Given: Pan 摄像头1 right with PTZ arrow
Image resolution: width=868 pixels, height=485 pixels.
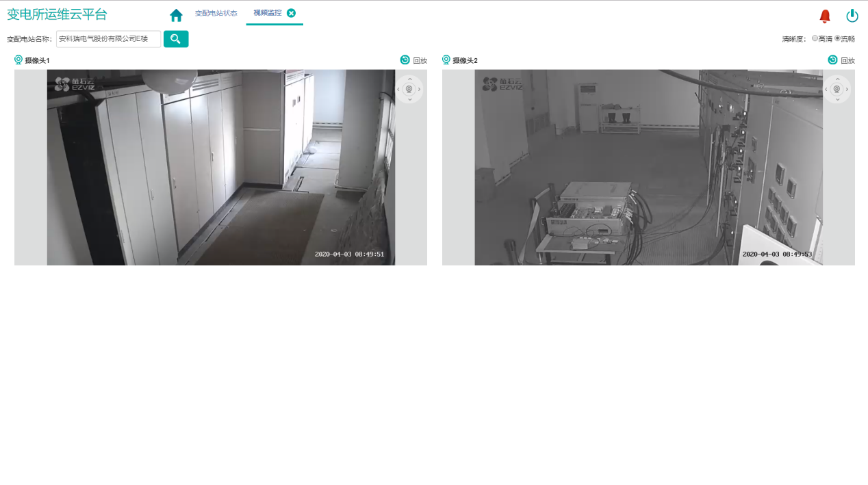Looking at the screenshot, I should (x=420, y=89).
